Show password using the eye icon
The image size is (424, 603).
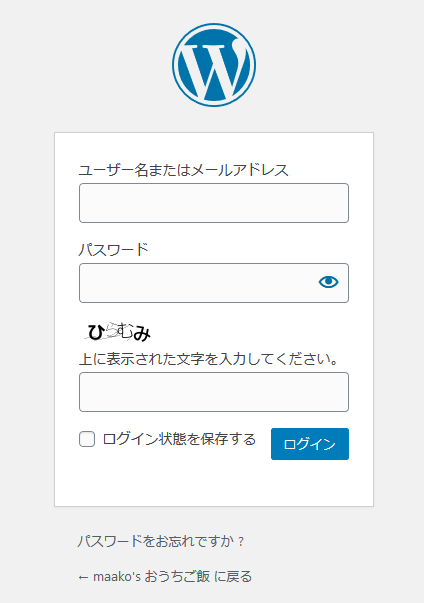click(328, 282)
